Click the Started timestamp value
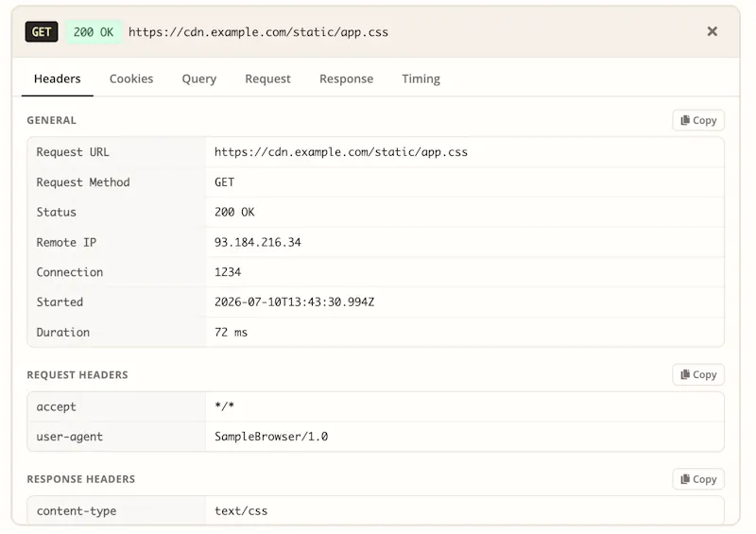This screenshot has height=534, width=756. tap(294, 302)
